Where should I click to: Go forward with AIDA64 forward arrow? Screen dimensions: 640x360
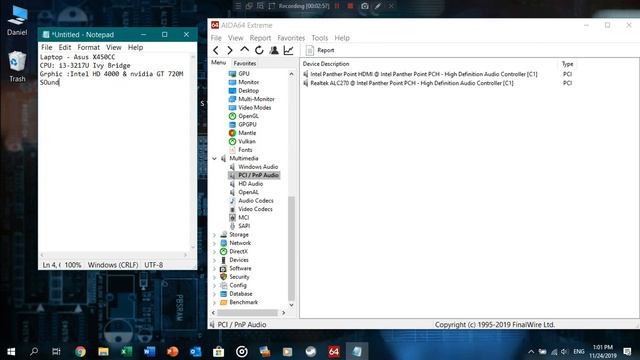coord(230,50)
